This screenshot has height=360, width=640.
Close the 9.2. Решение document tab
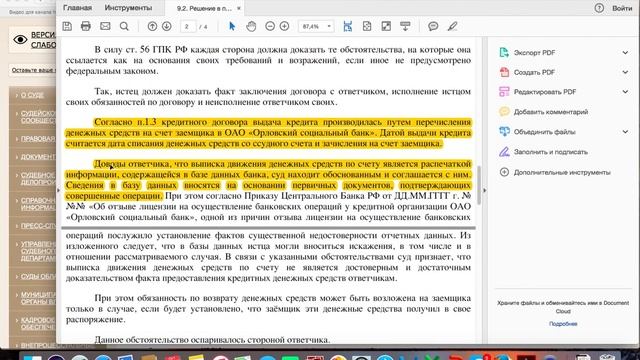(x=239, y=8)
